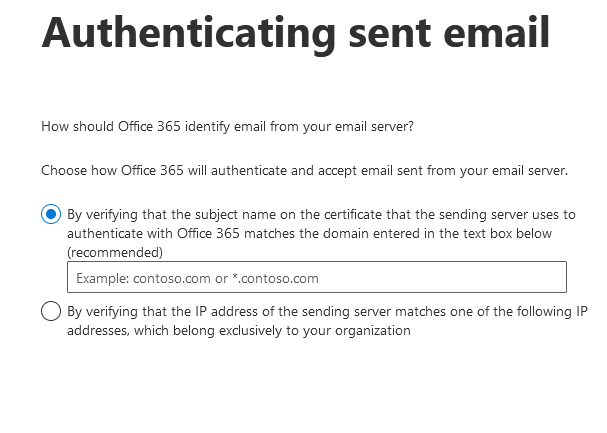Screen dimensions: 607x433
Task: Click the "Authenticating sent email" heading
Action: pos(295,33)
